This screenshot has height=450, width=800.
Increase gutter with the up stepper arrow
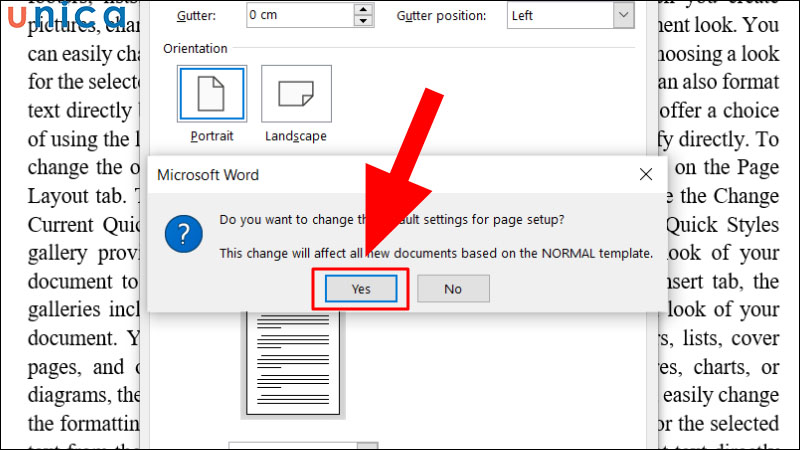point(363,9)
